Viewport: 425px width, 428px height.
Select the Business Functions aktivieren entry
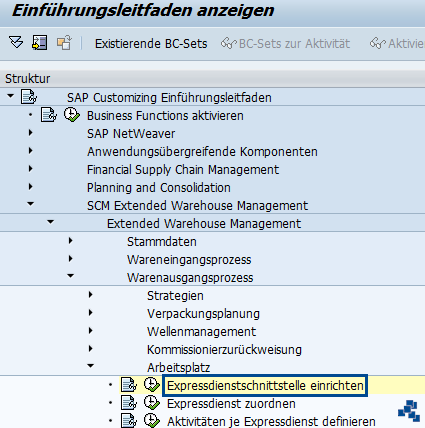(165, 116)
